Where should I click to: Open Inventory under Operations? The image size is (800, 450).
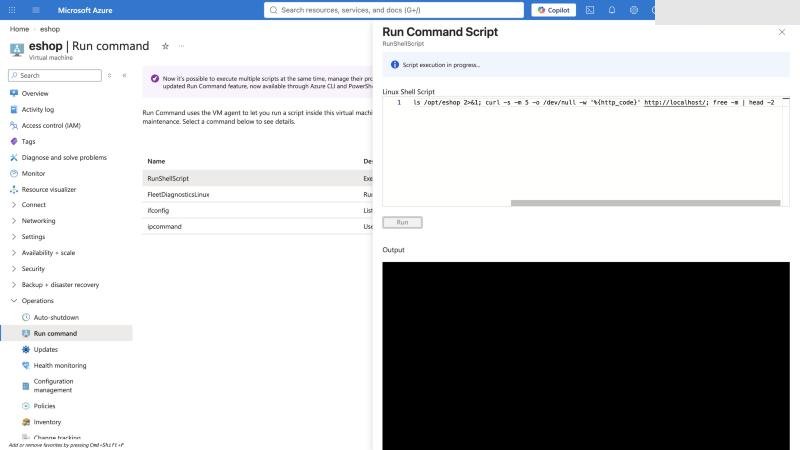tap(47, 422)
